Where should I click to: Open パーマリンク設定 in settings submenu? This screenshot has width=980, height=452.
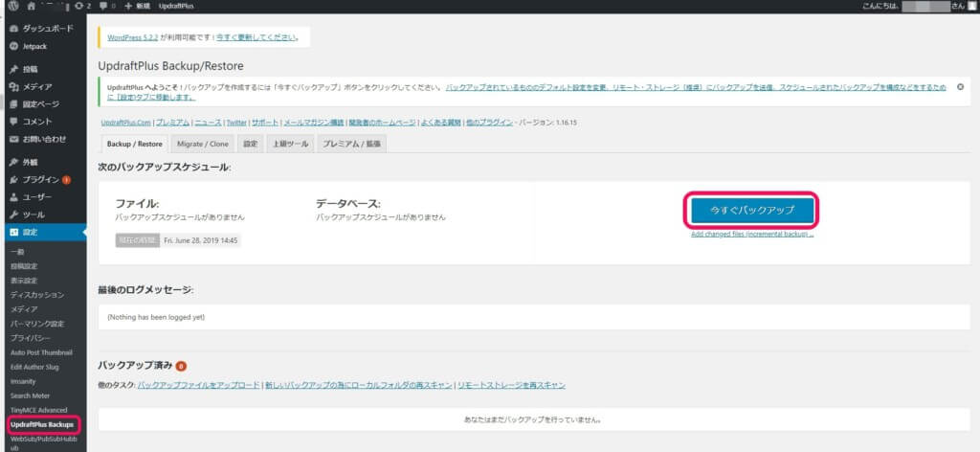[37, 323]
